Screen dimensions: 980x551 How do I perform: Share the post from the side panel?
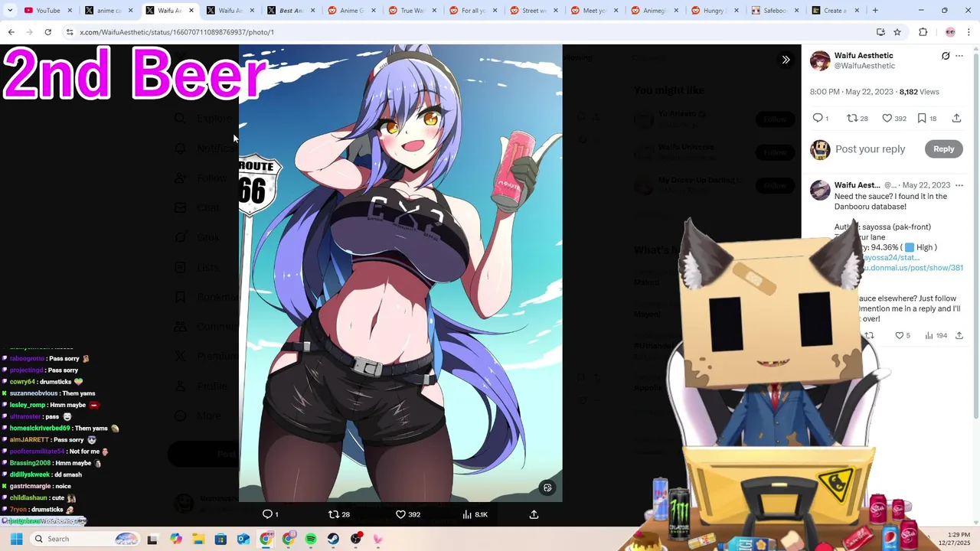(956, 118)
